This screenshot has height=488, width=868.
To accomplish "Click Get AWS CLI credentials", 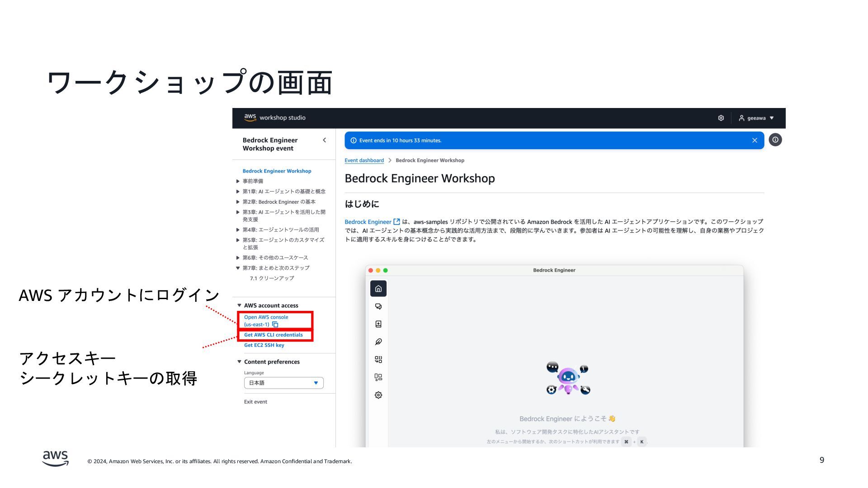I will [274, 335].
